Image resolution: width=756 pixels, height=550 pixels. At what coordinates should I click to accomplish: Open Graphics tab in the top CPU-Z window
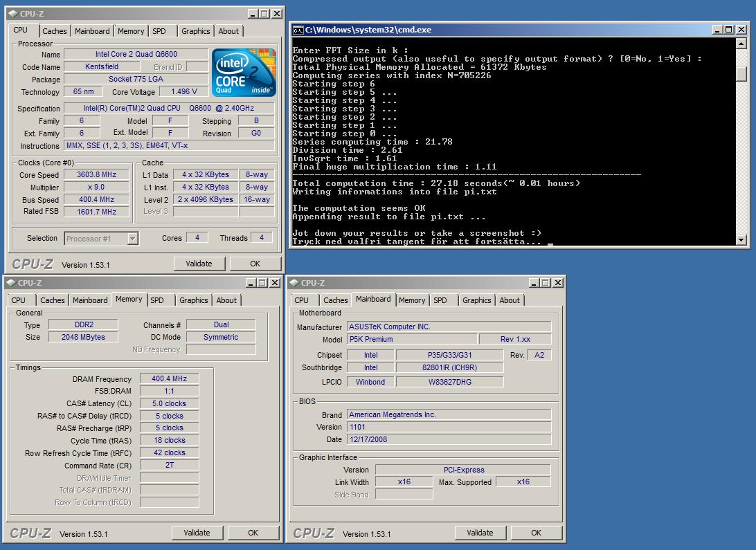[195, 31]
